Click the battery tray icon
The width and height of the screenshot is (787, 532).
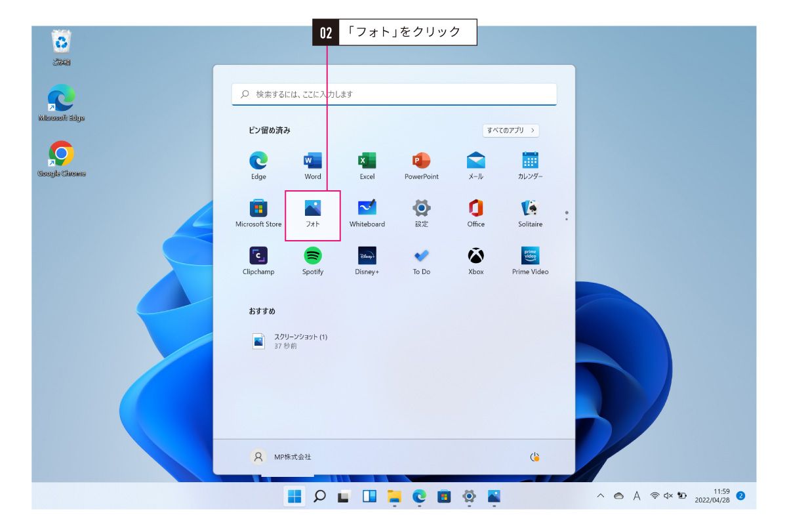click(x=683, y=496)
